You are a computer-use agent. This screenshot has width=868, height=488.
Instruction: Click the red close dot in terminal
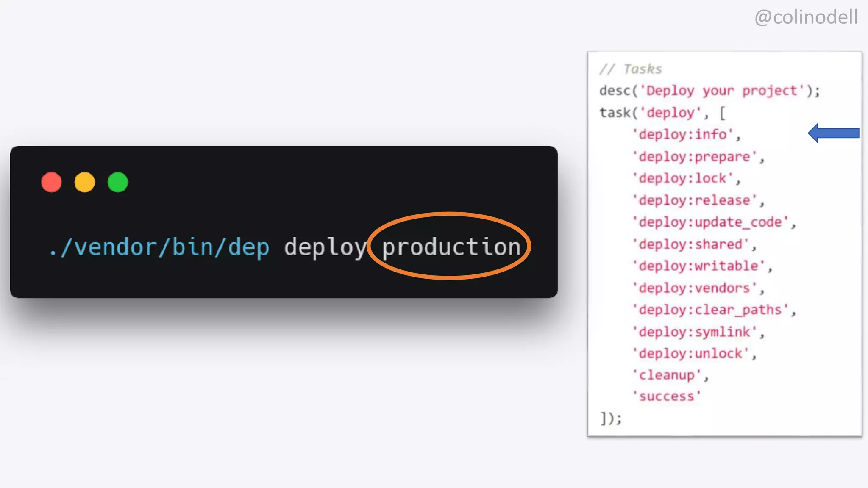pos(51,183)
